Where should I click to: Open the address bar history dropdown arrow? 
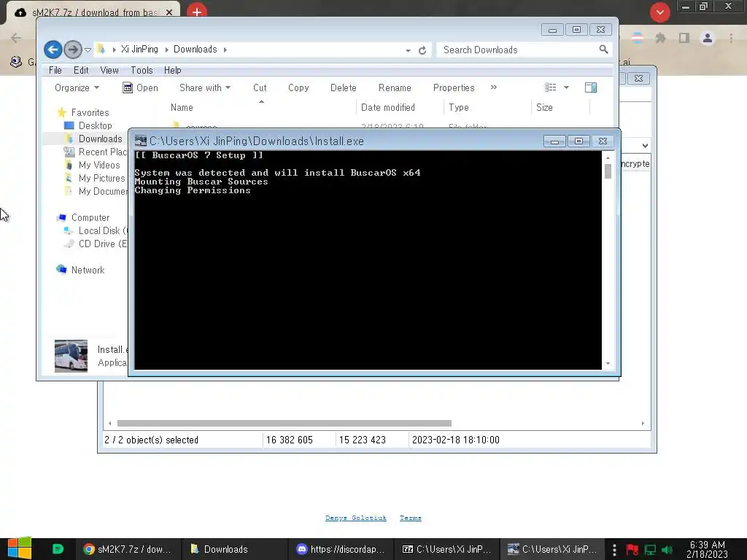(408, 50)
